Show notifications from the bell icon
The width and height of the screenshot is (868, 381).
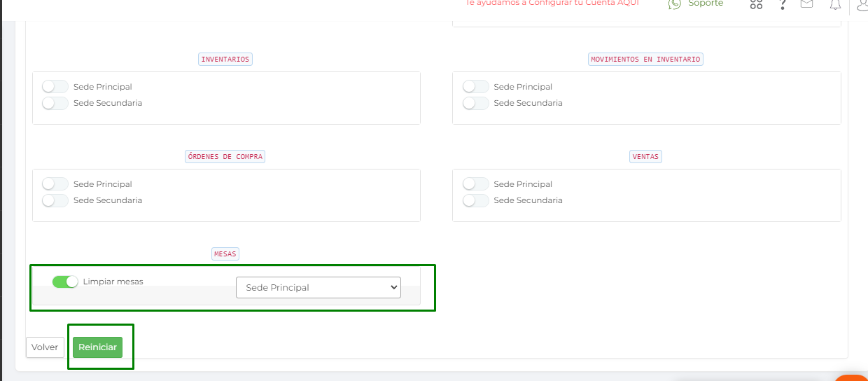[835, 4]
